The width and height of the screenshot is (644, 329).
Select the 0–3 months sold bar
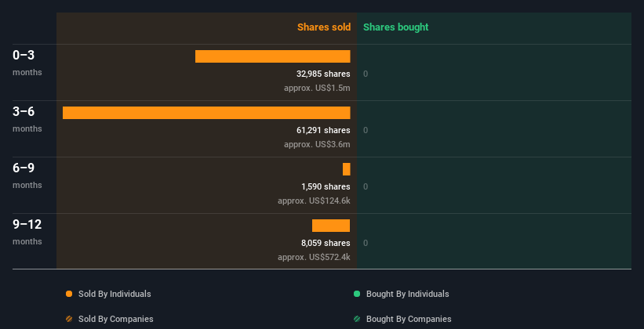coord(273,56)
